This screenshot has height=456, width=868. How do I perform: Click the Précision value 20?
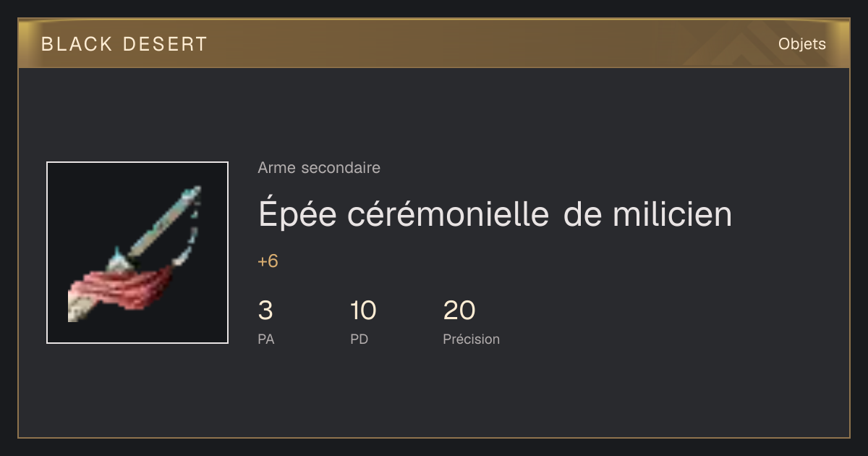(459, 311)
